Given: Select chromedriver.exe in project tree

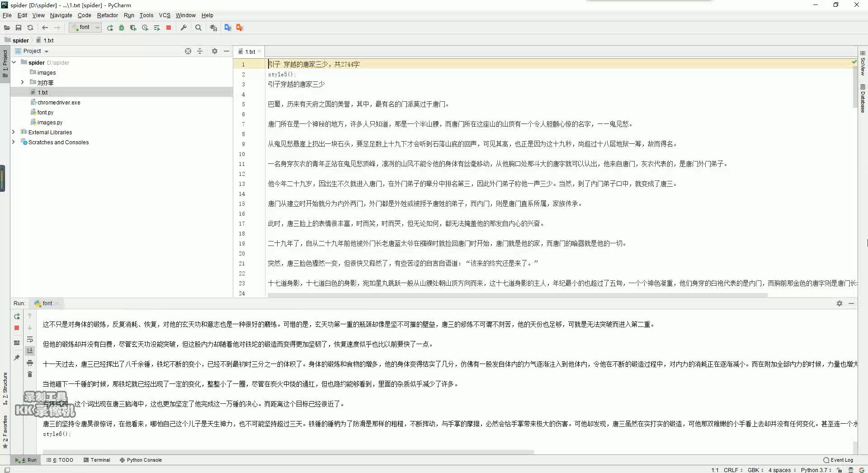Looking at the screenshot, I should 59,102.
